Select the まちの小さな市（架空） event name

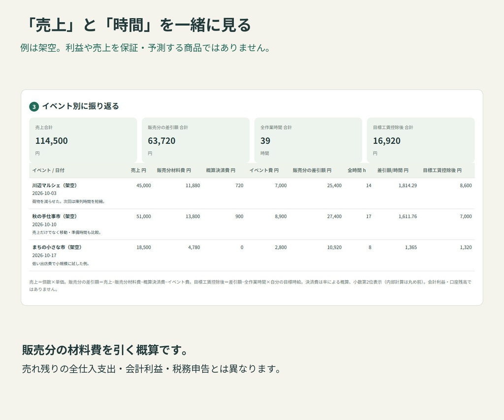point(57,247)
